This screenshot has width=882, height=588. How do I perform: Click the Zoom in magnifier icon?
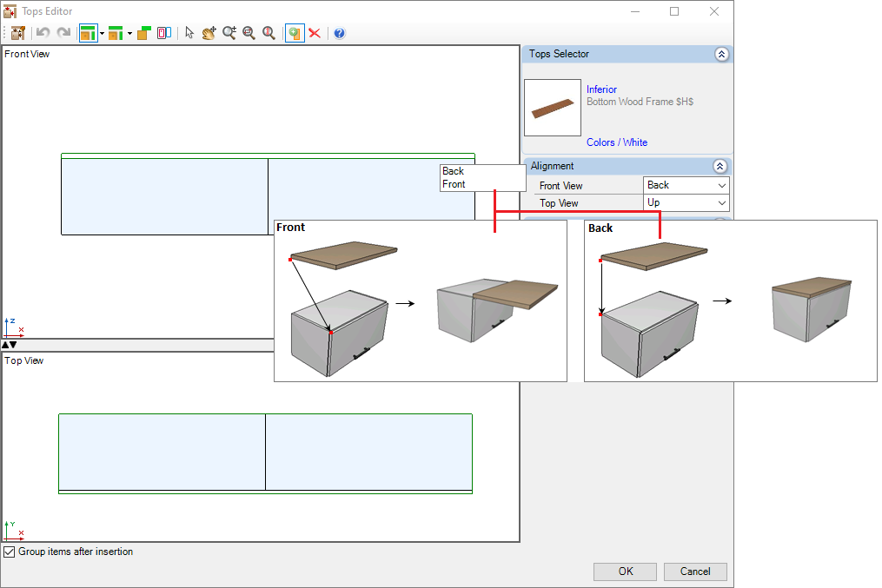(x=229, y=33)
